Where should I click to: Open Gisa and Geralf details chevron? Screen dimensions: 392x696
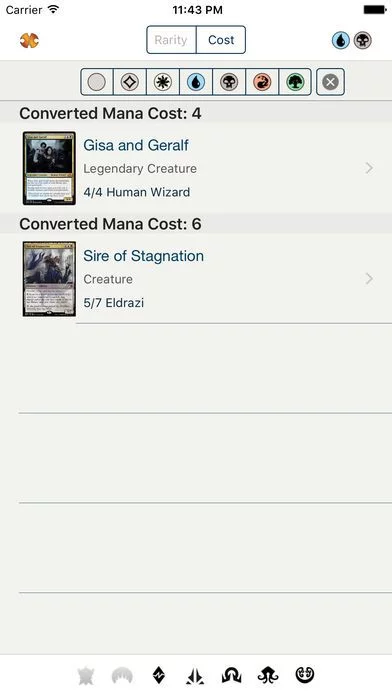tap(369, 168)
